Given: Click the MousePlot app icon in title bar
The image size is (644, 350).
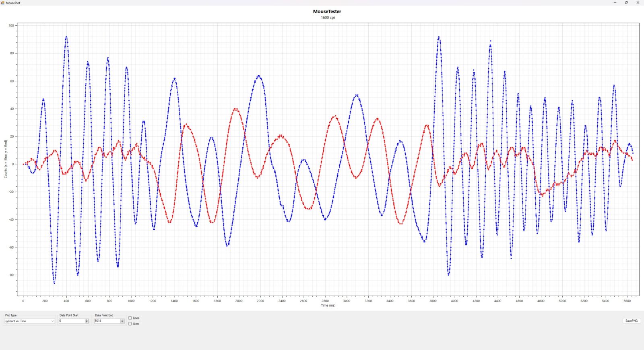Looking at the screenshot, I should coord(3,3).
